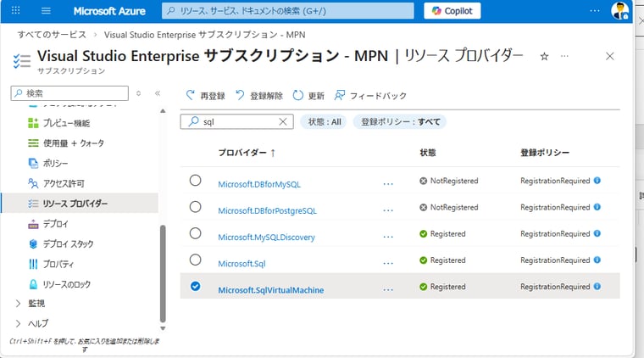Click info icon in Microsoft.DBforMySQL row
644x358 pixels.
(x=597, y=181)
